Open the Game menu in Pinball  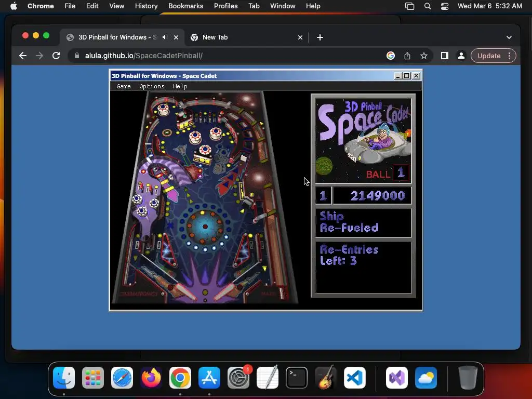[x=123, y=86]
